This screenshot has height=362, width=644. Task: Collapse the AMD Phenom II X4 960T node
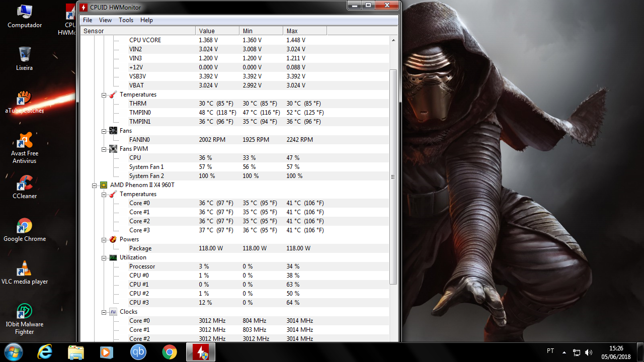coord(95,186)
